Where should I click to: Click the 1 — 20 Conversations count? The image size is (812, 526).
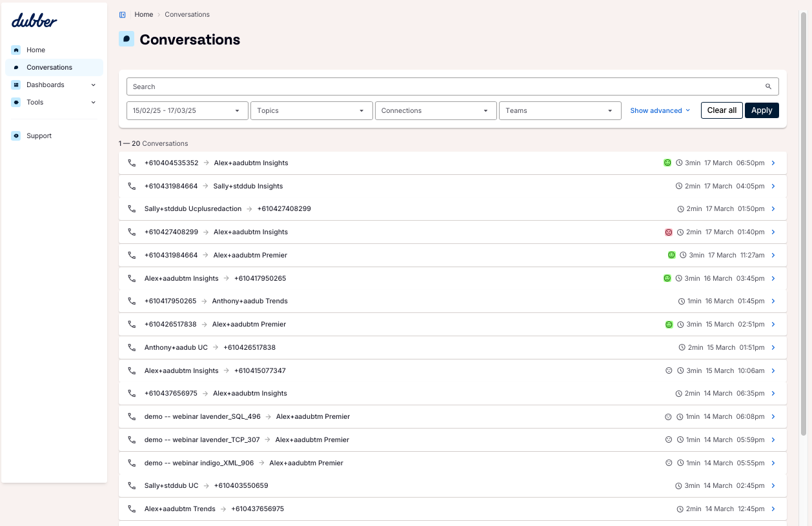[x=154, y=143]
